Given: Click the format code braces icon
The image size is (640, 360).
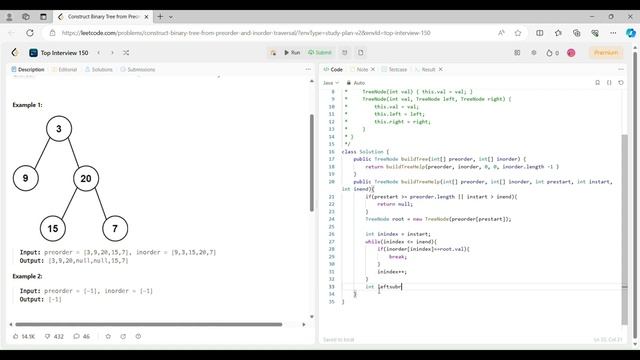Looking at the screenshot, I should (609, 82).
